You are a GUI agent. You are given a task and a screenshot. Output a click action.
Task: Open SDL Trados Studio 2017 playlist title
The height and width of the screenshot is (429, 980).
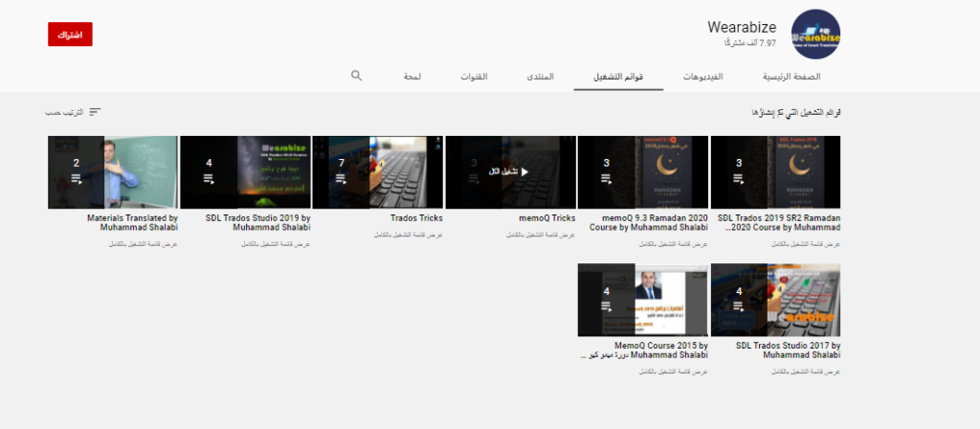coord(789,350)
